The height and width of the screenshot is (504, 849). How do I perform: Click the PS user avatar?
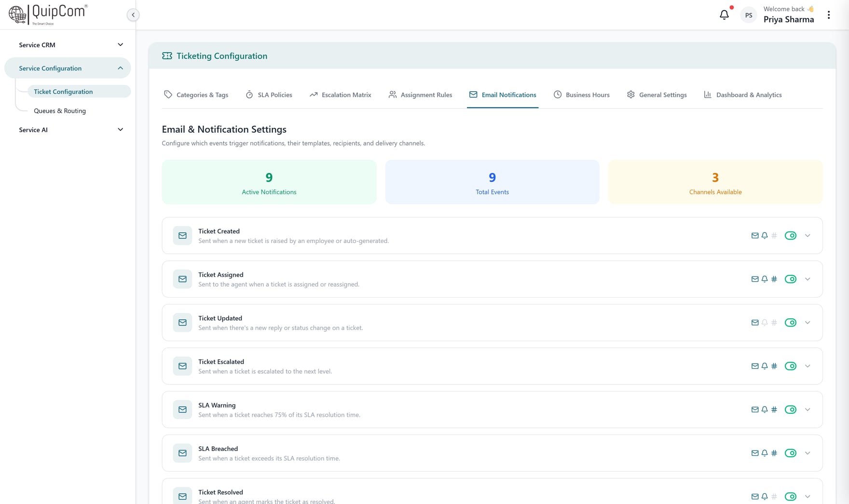coord(749,15)
